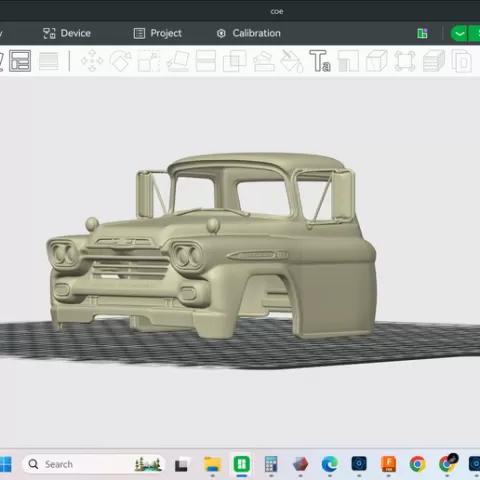The width and height of the screenshot is (480, 480).
Task: Open Calculator from the taskbar
Action: point(271,464)
